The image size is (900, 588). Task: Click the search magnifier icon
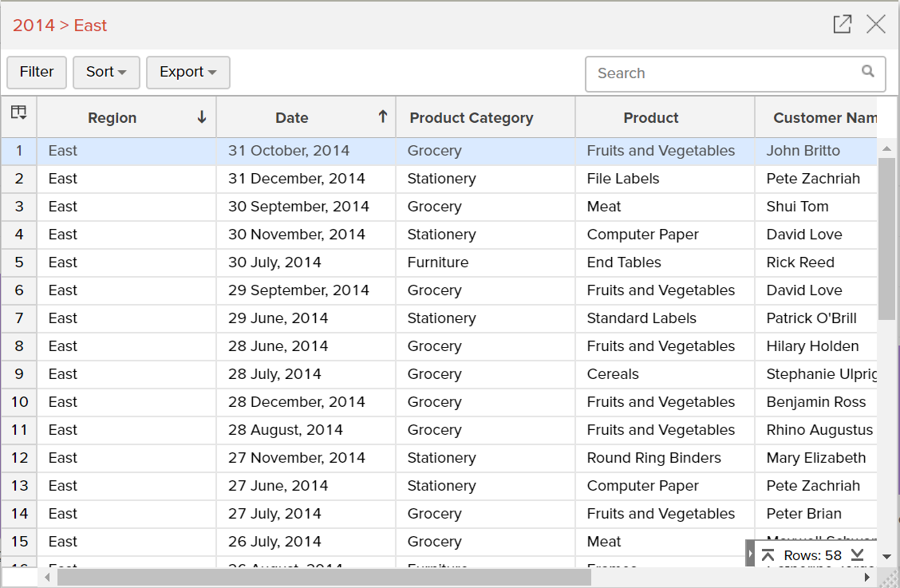coord(868,72)
